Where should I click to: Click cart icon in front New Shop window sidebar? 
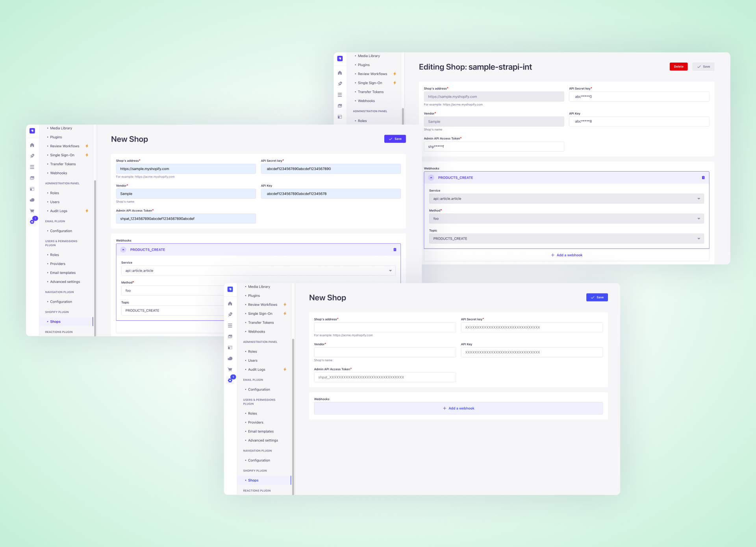(230, 370)
